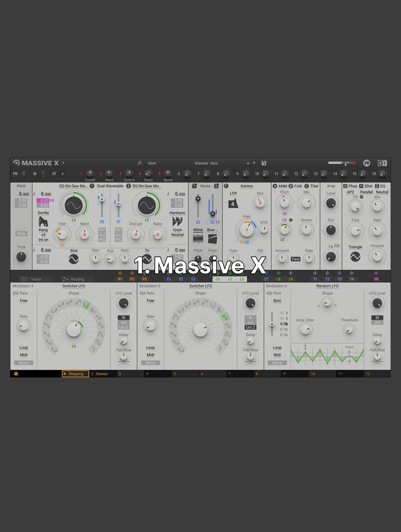Open the VR voice randomization tab
Viewport: 401px width, 532px height.
(x=376, y=279)
